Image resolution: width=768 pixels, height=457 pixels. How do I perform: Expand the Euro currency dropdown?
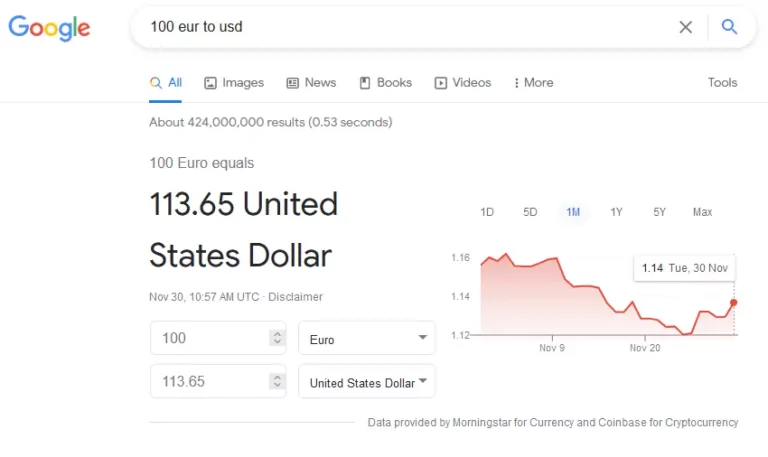click(367, 338)
